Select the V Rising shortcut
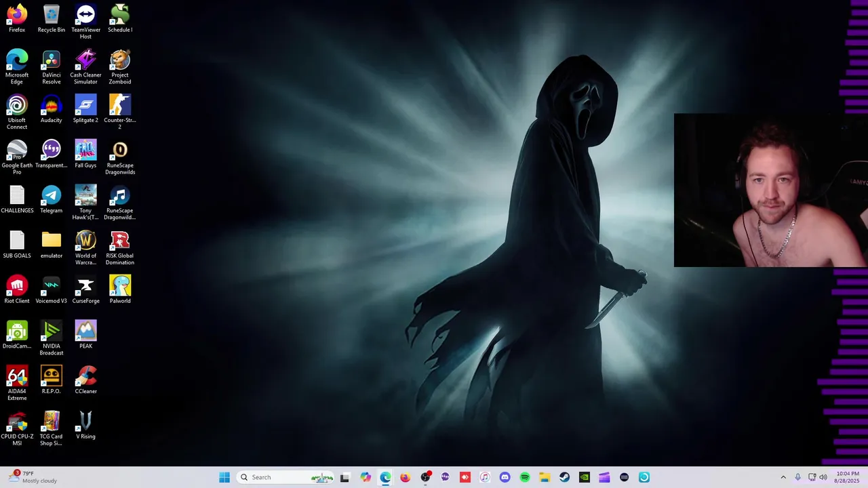This screenshot has height=488, width=868. pos(85,426)
